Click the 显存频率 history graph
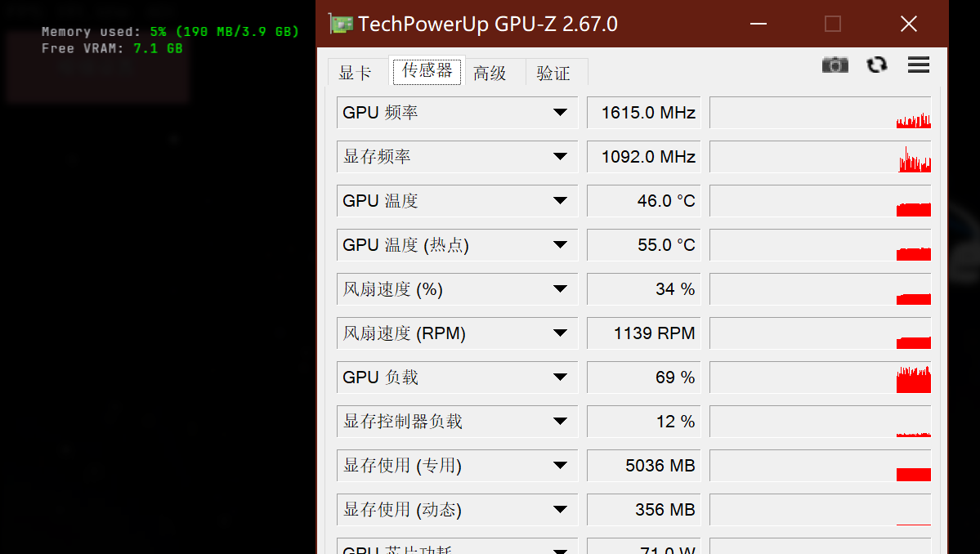980x554 pixels. pos(821,157)
